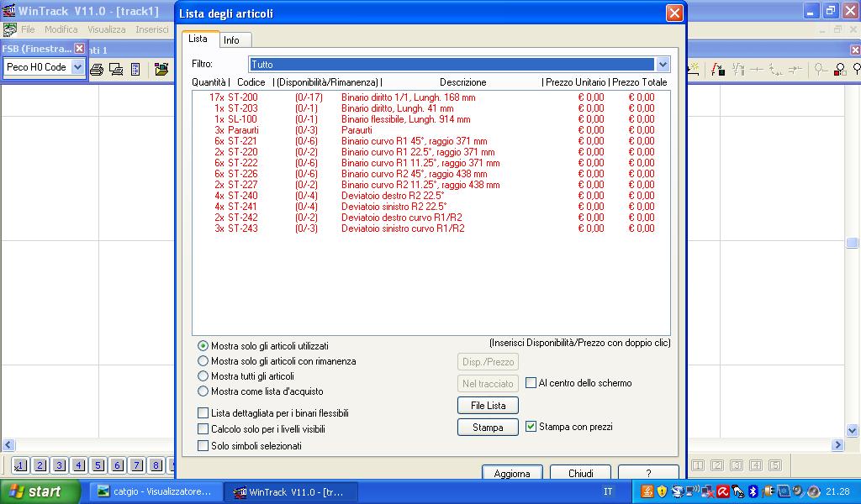Click the Chiudi button
This screenshot has height=504, width=861.
tap(581, 473)
